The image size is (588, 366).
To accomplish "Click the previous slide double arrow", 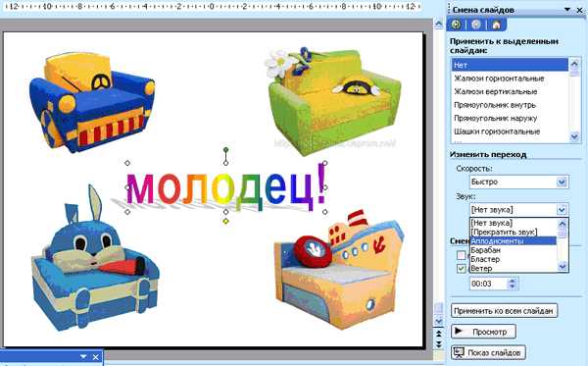I will pos(438,333).
